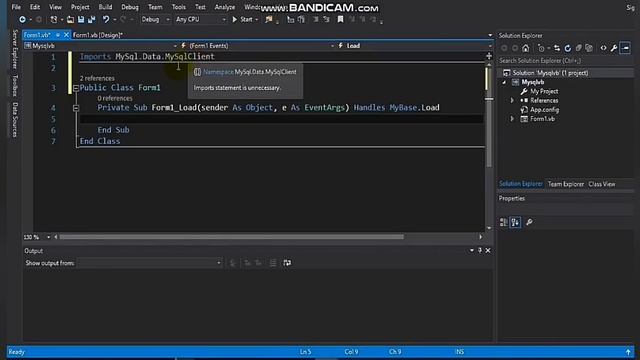Click the wrench Properties icon in Solution Explorer toolbar
The width and height of the screenshot is (640, 360).
614,48
